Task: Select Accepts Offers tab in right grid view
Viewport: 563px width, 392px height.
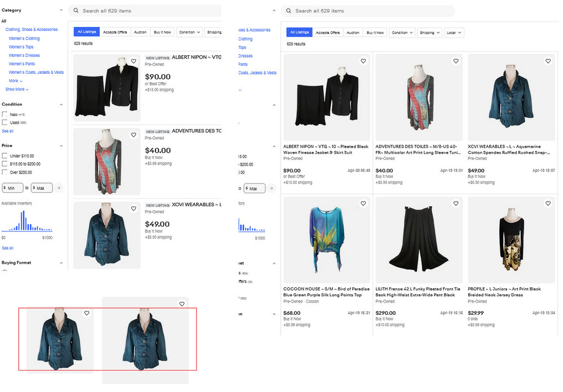Action: click(x=327, y=33)
